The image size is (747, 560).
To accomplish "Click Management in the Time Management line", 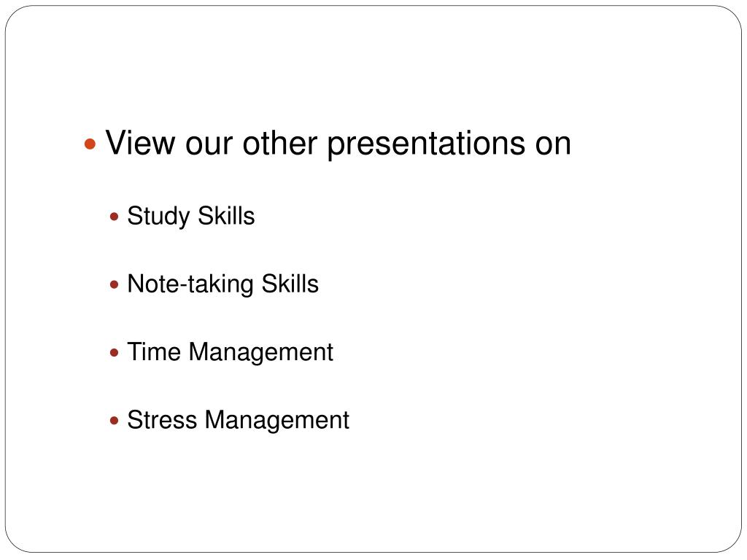I will pos(261,354).
